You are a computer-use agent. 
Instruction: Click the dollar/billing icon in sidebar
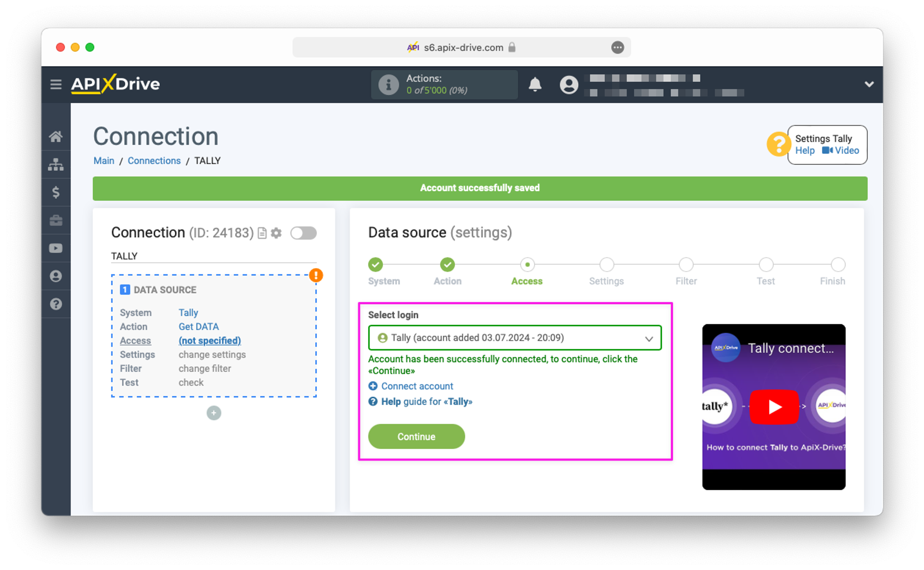point(56,192)
